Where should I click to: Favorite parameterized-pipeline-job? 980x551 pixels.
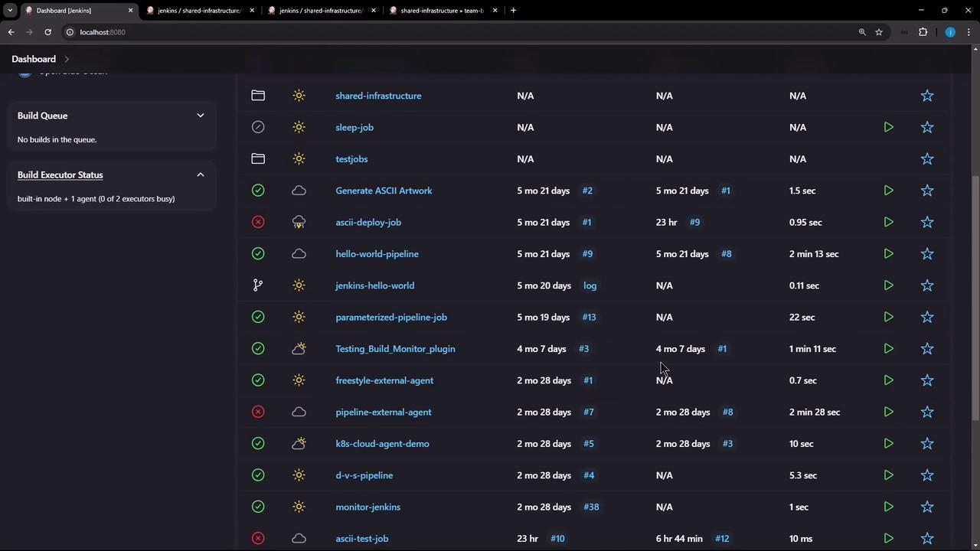(927, 317)
